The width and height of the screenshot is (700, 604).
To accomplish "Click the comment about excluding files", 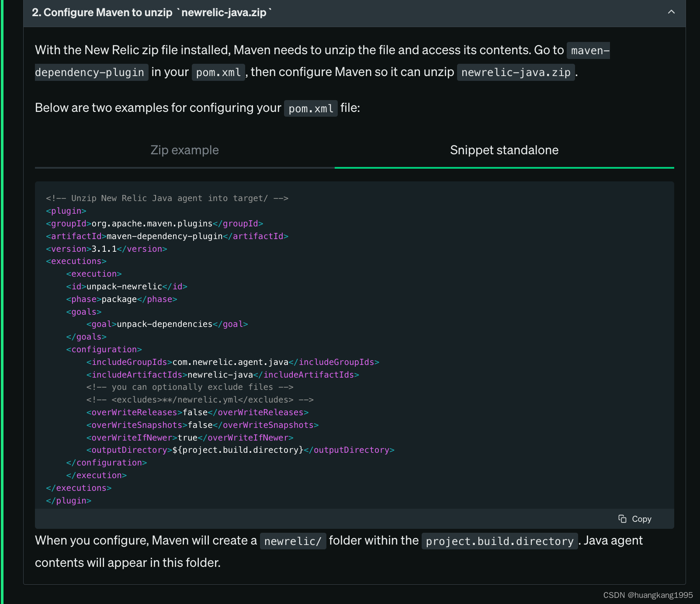I will click(x=190, y=387).
